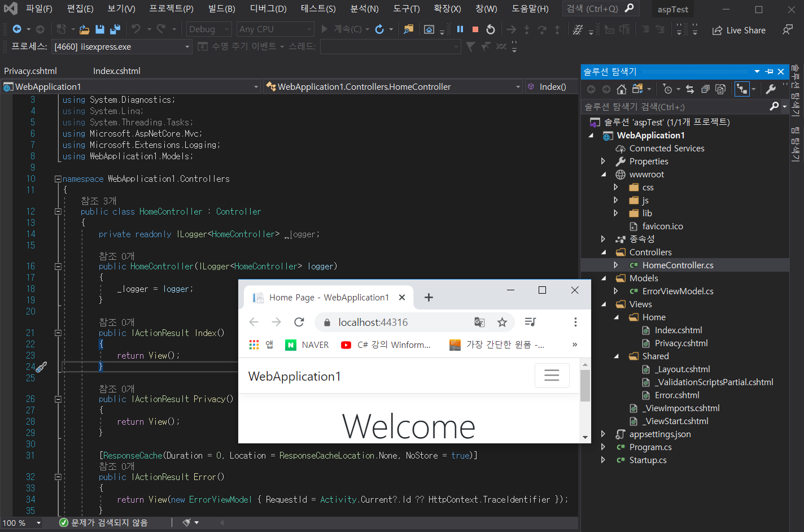Collapse the namespace block at line 10
Image resolution: width=804 pixels, height=532 pixels.
[x=58, y=179]
